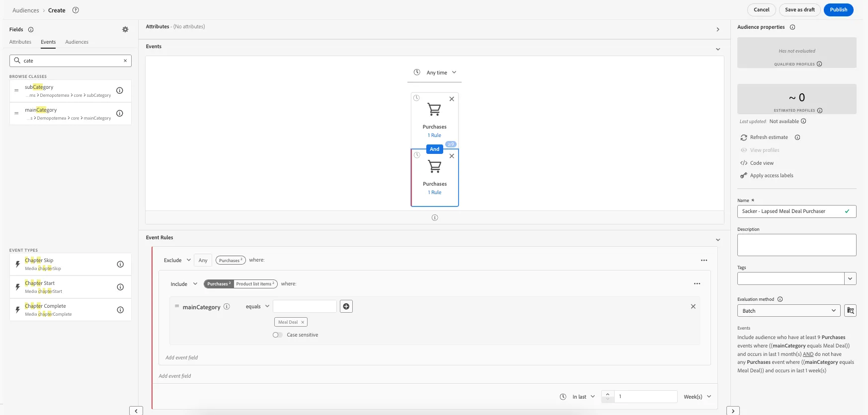The height and width of the screenshot is (415, 868).
Task: Open the Week(s) unit dropdown
Action: 698,397
